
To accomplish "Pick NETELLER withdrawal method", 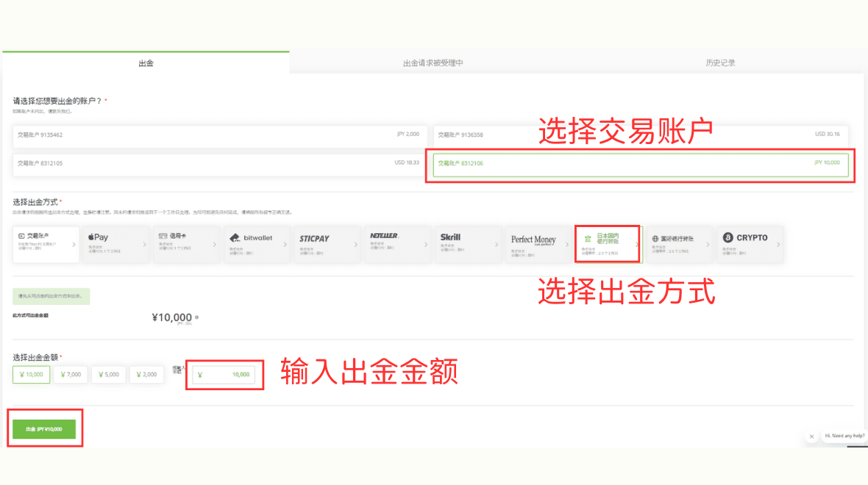I will [x=395, y=244].
